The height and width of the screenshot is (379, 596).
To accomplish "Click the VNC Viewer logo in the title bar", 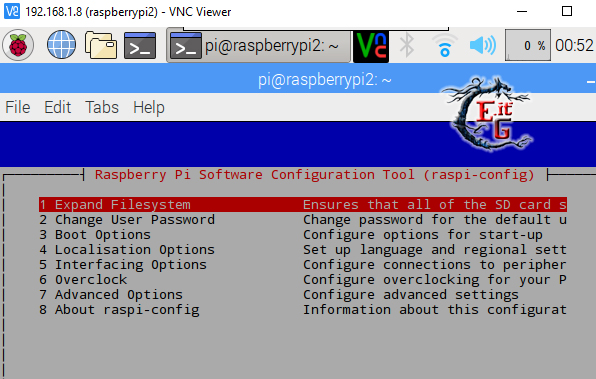I will point(12,11).
